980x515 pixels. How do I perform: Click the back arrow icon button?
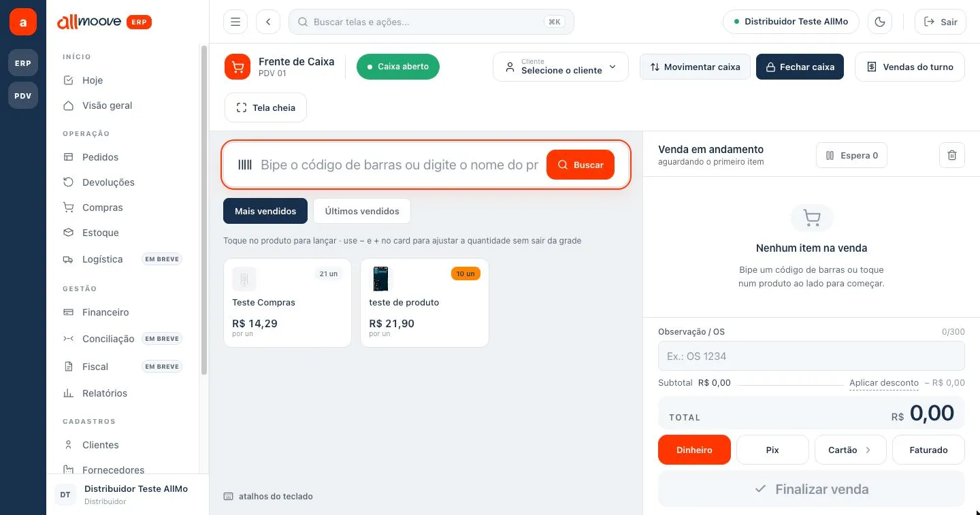(x=268, y=22)
